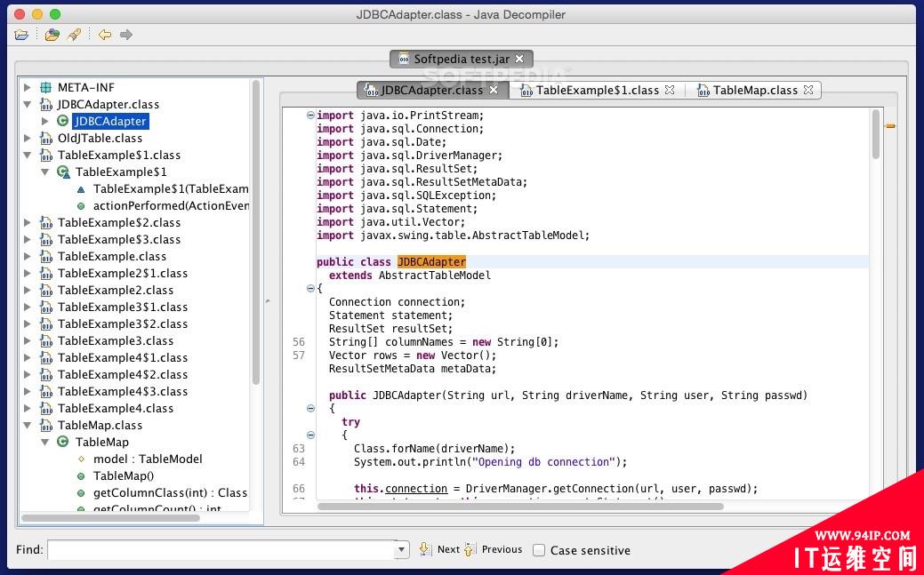924x575 pixels.
Task: Switch to the TableExample$1.class tab
Action: 598,90
